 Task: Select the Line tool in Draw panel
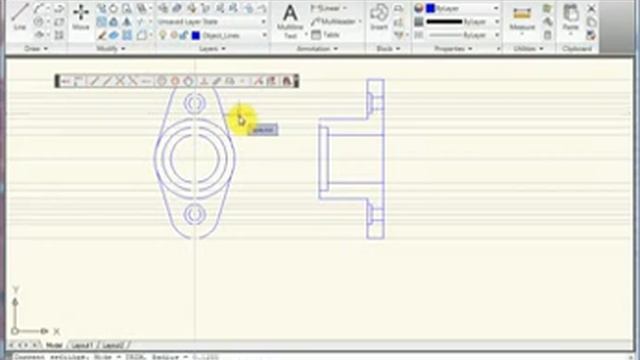click(19, 17)
